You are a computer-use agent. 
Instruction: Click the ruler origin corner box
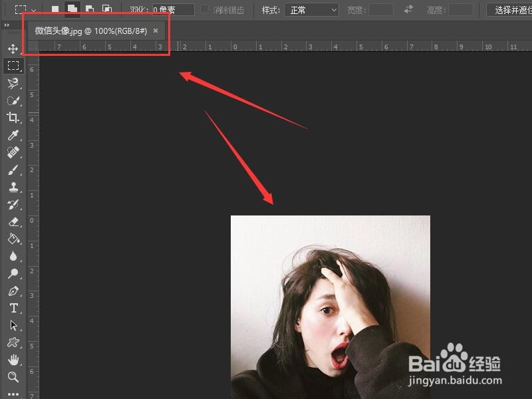point(33,47)
